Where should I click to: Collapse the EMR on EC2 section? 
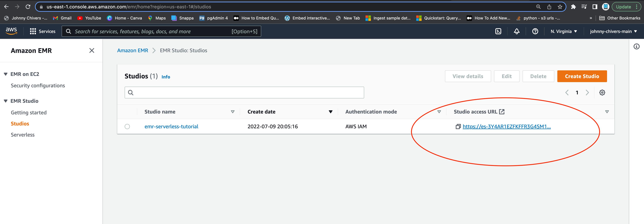click(x=6, y=74)
